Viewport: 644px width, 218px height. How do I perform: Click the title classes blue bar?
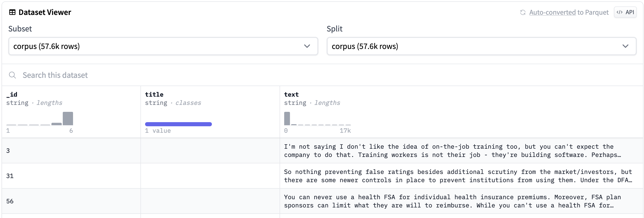(178, 124)
